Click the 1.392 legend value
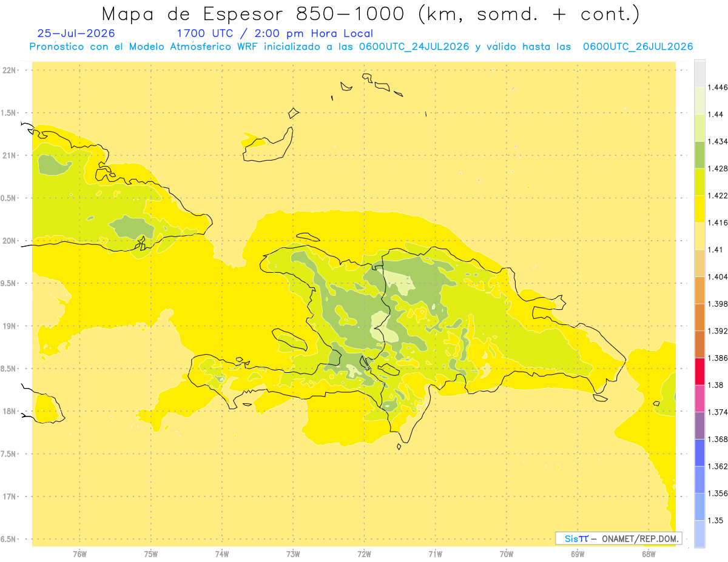The height and width of the screenshot is (562, 728). [x=718, y=331]
